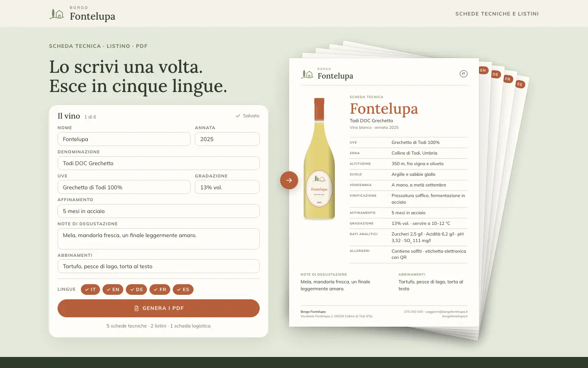588x368 pixels.
Task: Click the Denominazione input field
Action: click(x=158, y=163)
